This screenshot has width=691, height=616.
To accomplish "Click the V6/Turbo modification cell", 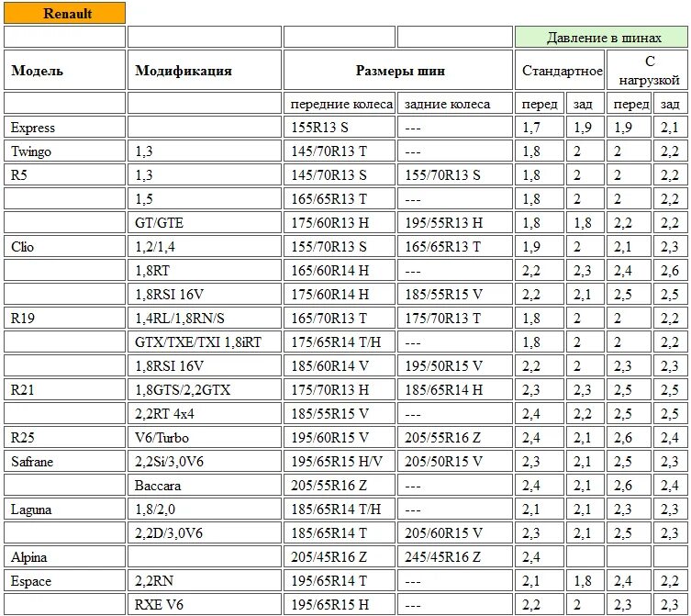I will [x=204, y=437].
